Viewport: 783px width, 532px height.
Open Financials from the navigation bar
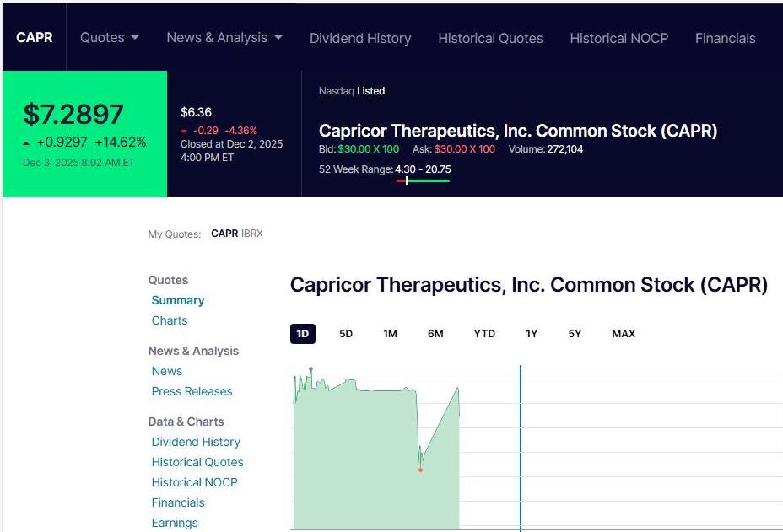coord(725,38)
